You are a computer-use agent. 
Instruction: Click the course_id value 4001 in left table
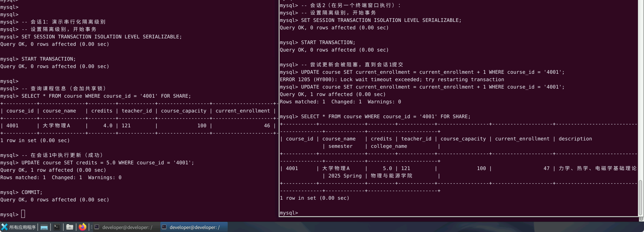click(12, 126)
